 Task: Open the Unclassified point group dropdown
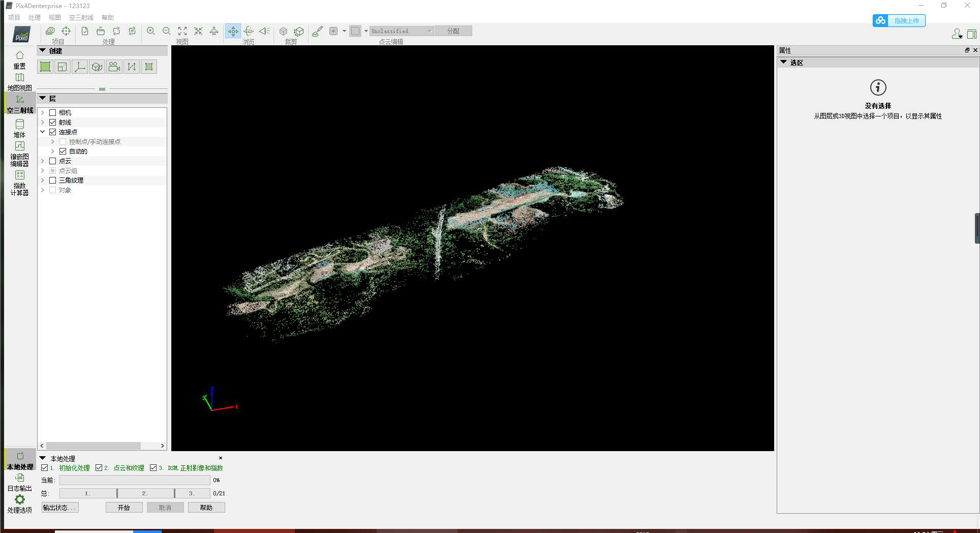[x=402, y=31]
